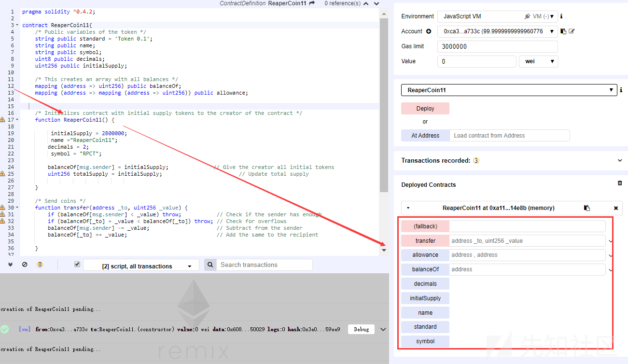Go to previous reference up chevron
The width and height of the screenshot is (628, 364).
click(x=366, y=3)
